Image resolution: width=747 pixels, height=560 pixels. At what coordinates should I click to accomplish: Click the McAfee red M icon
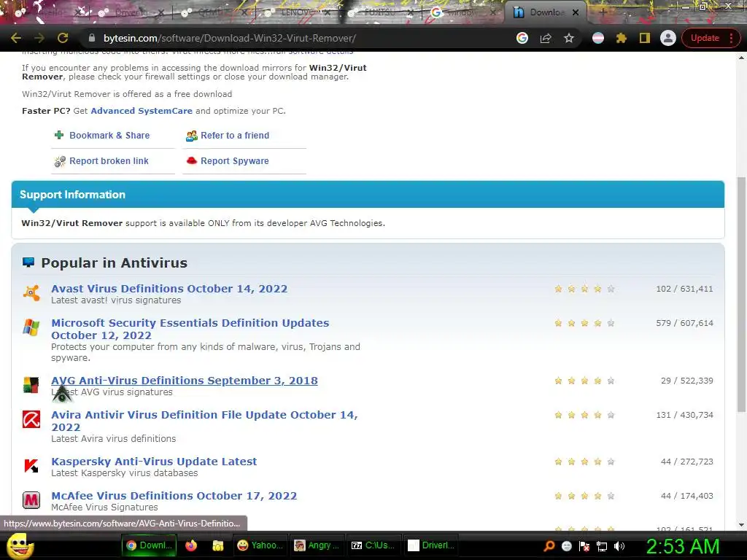(31, 500)
